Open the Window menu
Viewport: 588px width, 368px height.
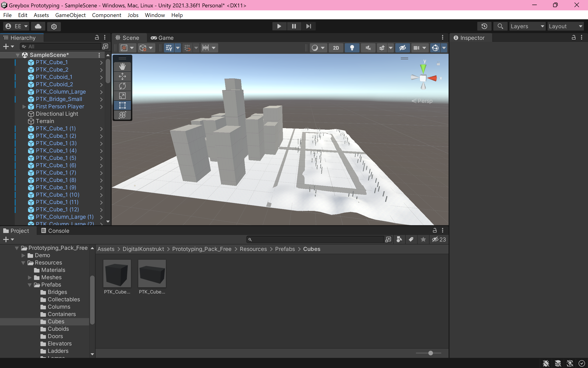pyautogui.click(x=155, y=15)
